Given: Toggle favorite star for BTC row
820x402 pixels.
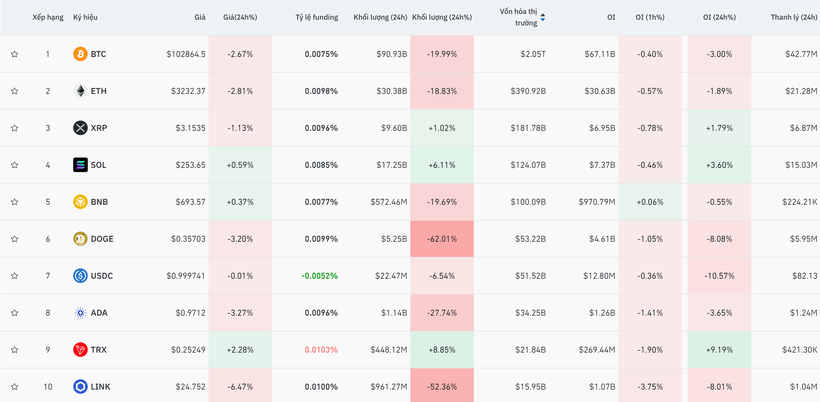Looking at the screenshot, I should point(15,54).
